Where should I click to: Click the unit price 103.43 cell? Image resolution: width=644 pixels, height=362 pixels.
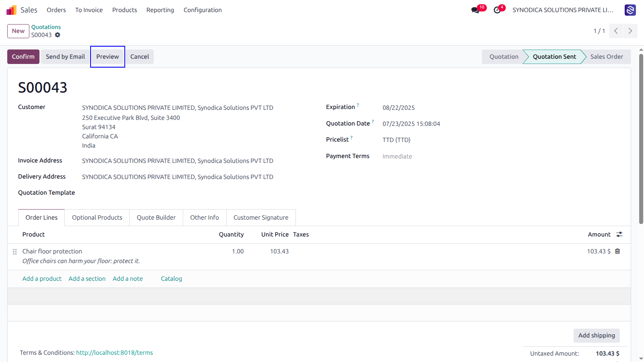[x=279, y=251]
